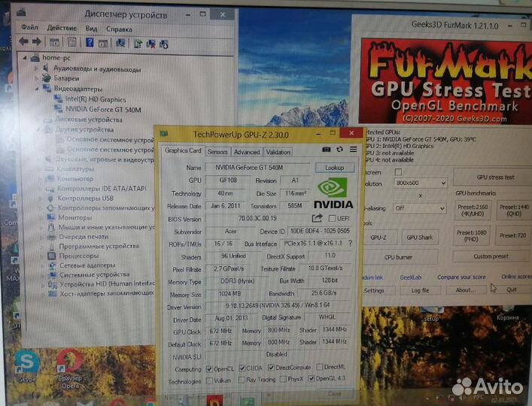This screenshot has width=532, height=406.
Task: Start the GPU stress test button
Action: click(x=495, y=177)
